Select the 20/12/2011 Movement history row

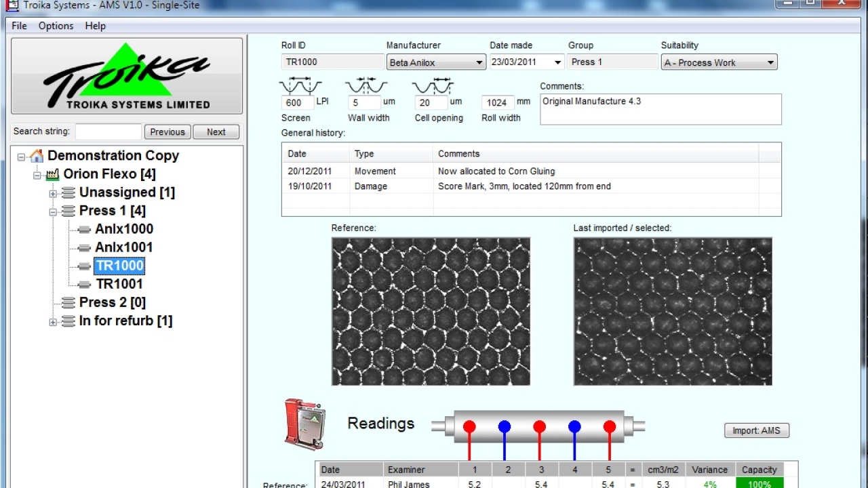(x=531, y=171)
